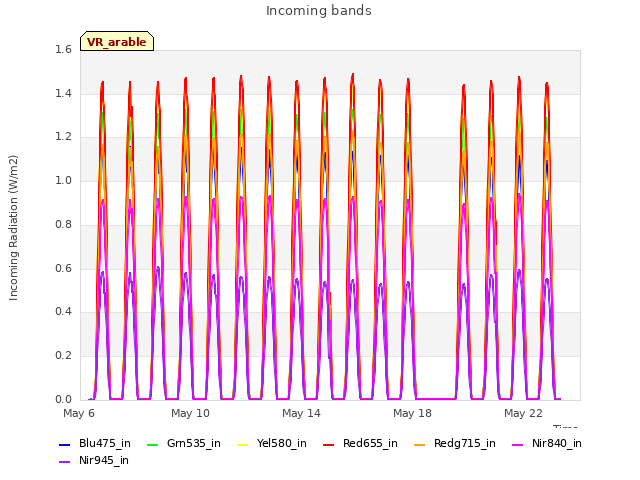Click the 'Incoming Radiation (W/m2)' axis label
640x480 pixels.
tap(13, 228)
